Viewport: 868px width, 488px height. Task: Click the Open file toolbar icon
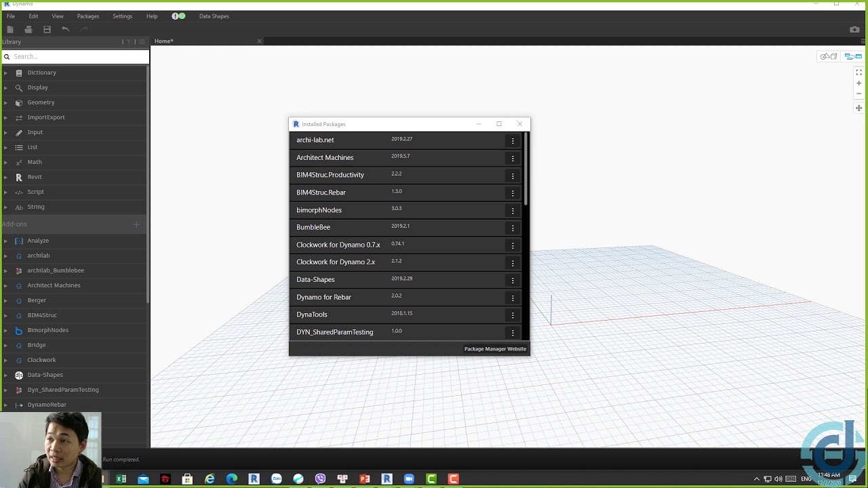pos(28,29)
